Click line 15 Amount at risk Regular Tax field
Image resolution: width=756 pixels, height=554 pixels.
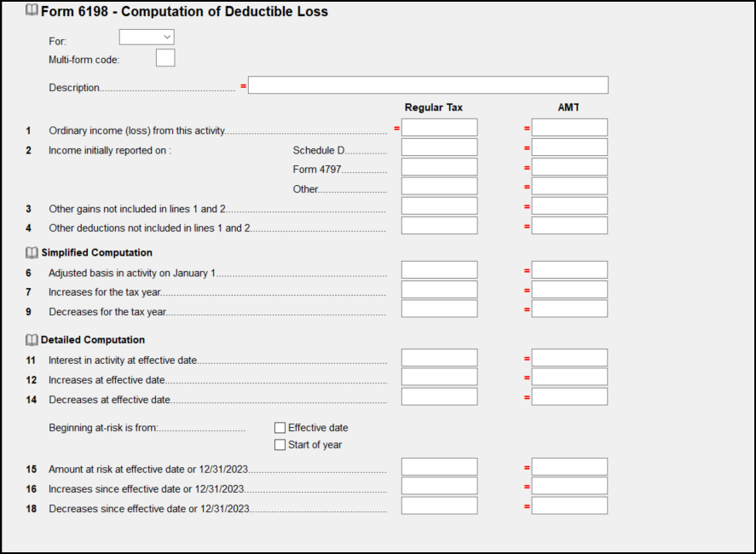tap(439, 467)
